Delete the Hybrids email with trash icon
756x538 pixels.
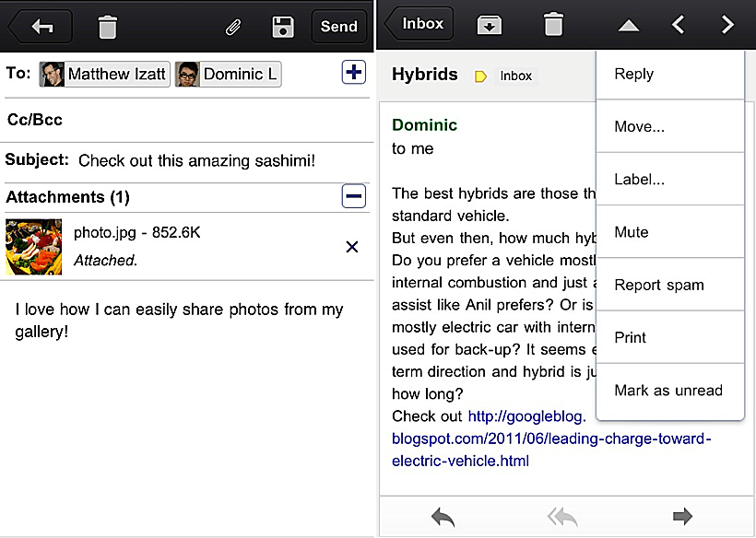[x=553, y=25]
